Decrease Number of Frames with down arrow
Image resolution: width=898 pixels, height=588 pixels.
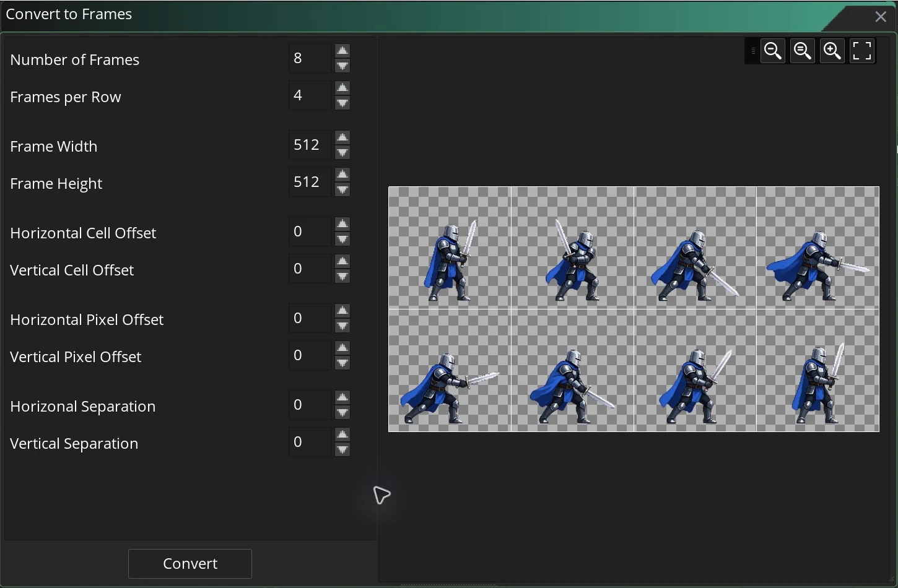[342, 66]
